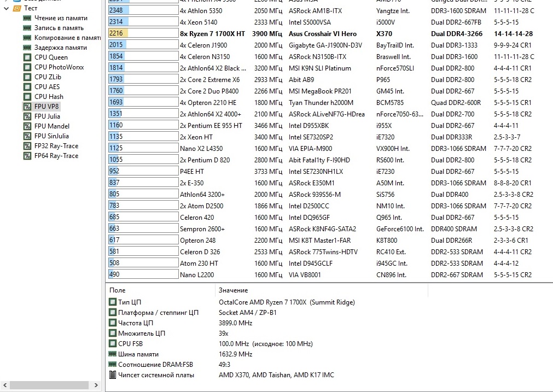Click the 490 score bar
The width and height of the screenshot is (553, 392).
coord(143,274)
